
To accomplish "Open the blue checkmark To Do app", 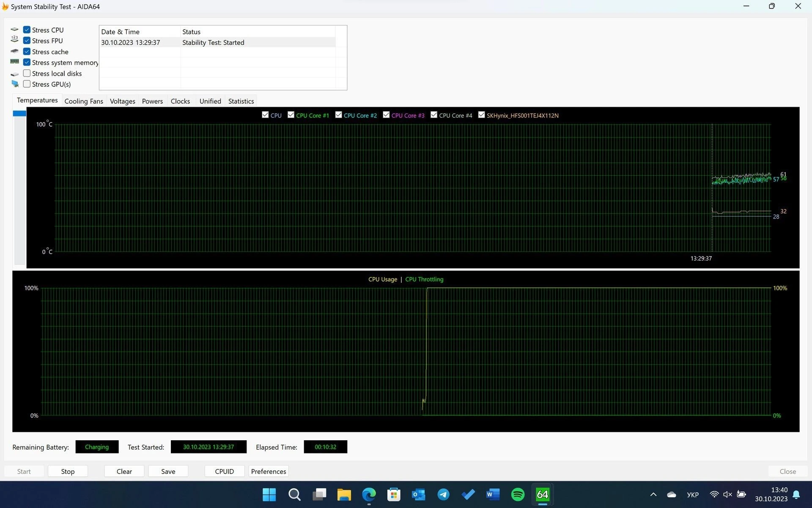I will click(468, 494).
